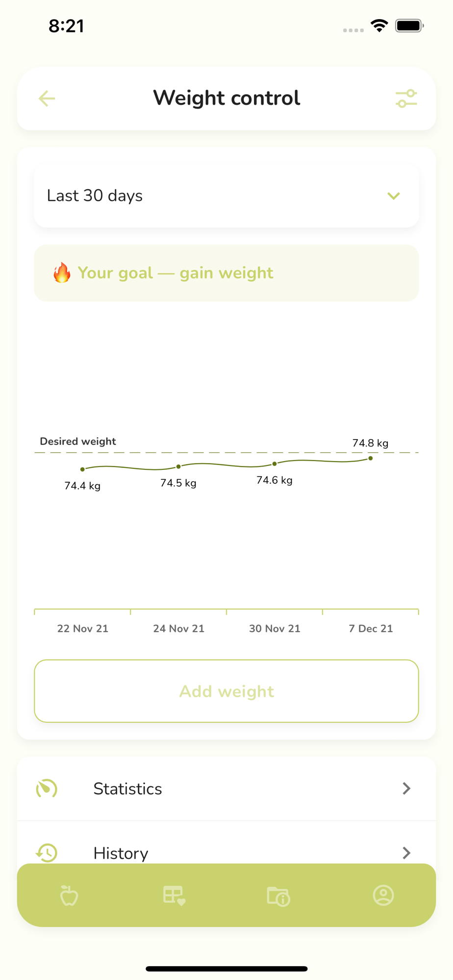Open the filter settings sliders icon

pos(406,98)
